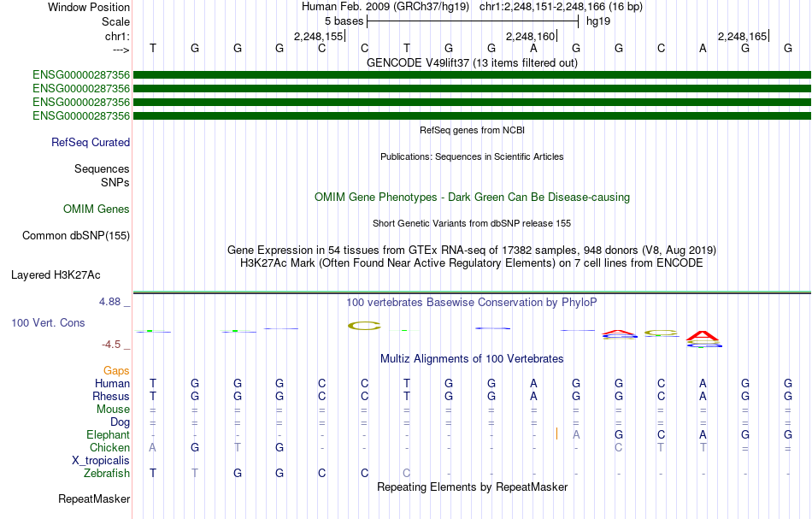Click 100 vertebrates Basewise Conservation by PhyloP title
This screenshot has width=812, height=519.
[x=472, y=303]
